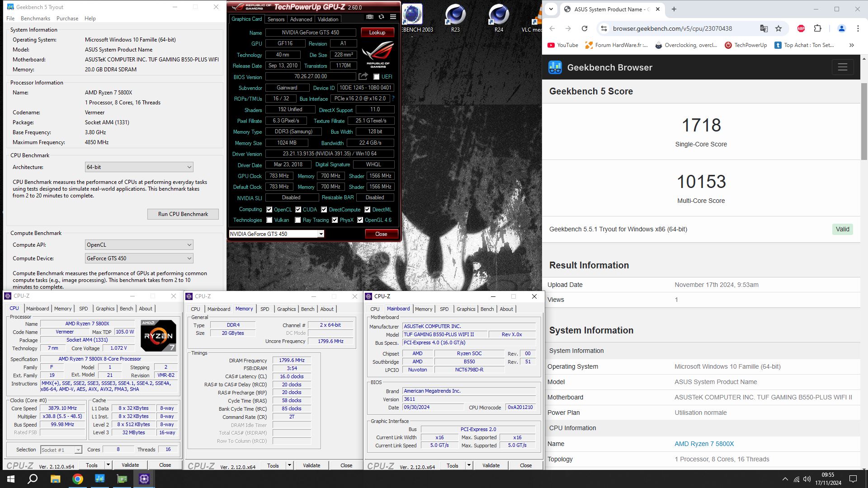Toggle the DirectCompute checkbox in GPU-Z

[324, 210]
